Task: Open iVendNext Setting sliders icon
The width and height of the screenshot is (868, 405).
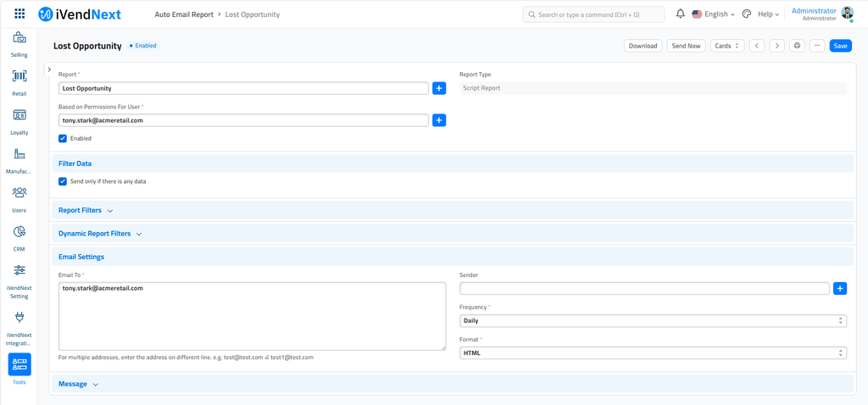Action: point(19,271)
